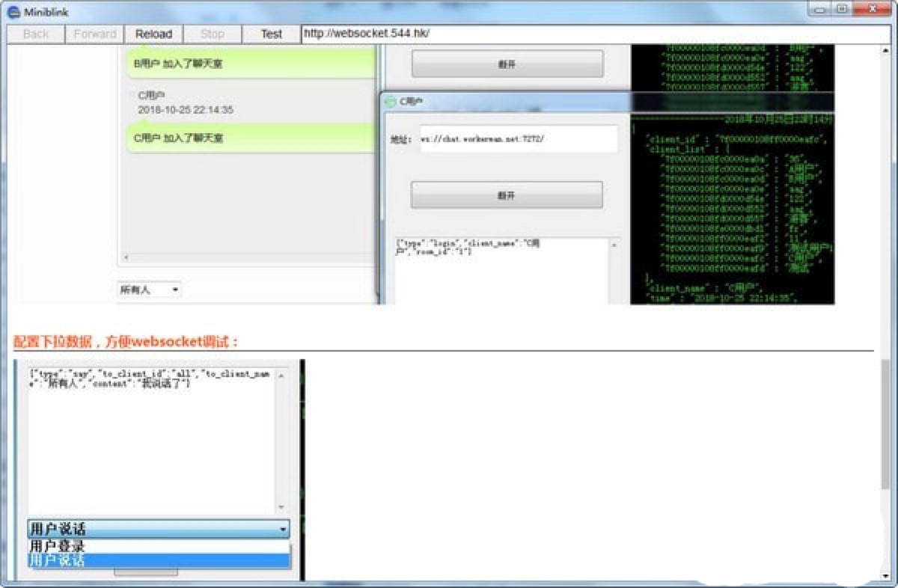Image resolution: width=898 pixels, height=588 pixels.
Task: Click the JSON text area's scroll down arrow
Action: tap(281, 507)
